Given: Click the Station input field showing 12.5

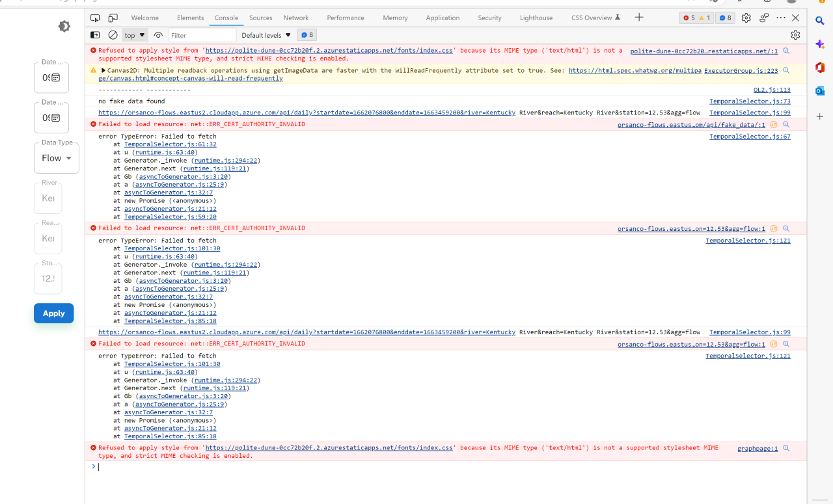Looking at the screenshot, I should (x=48, y=278).
